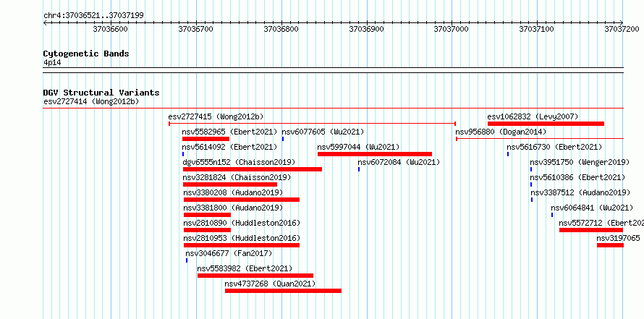The width and height of the screenshot is (644, 319).
Task: Click the 37036600 ruler coordinate
Action: pyautogui.click(x=111, y=29)
